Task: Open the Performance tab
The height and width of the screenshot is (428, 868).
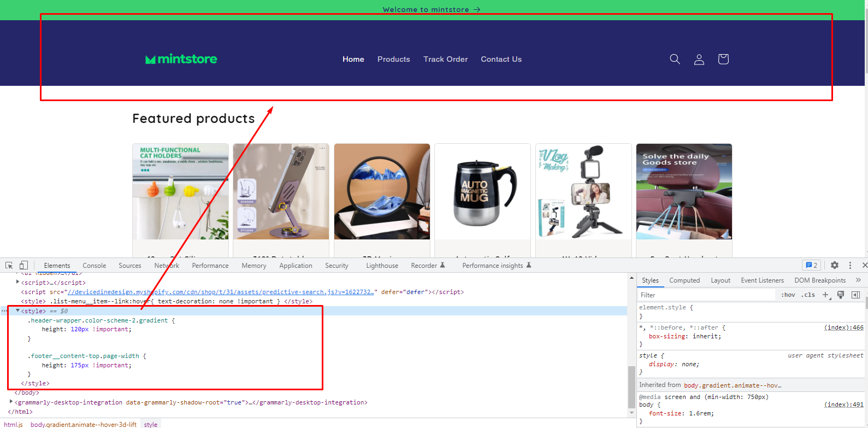Action: pyautogui.click(x=210, y=266)
